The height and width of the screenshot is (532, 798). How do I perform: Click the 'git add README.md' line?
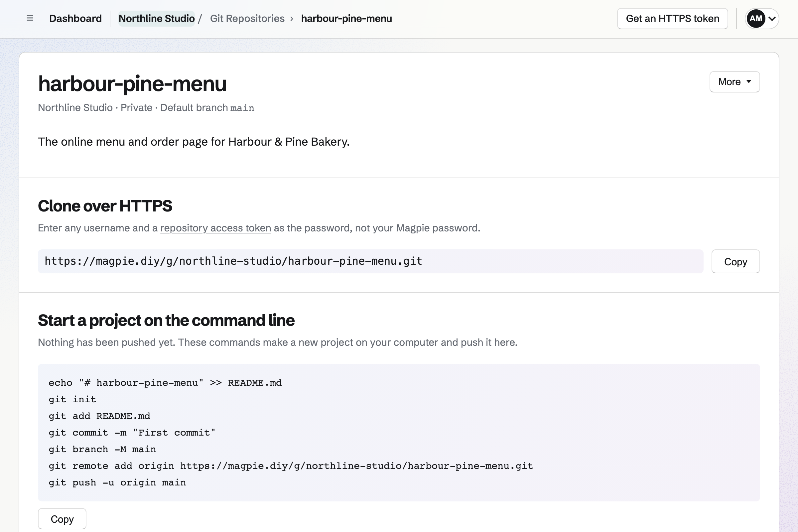click(x=99, y=416)
